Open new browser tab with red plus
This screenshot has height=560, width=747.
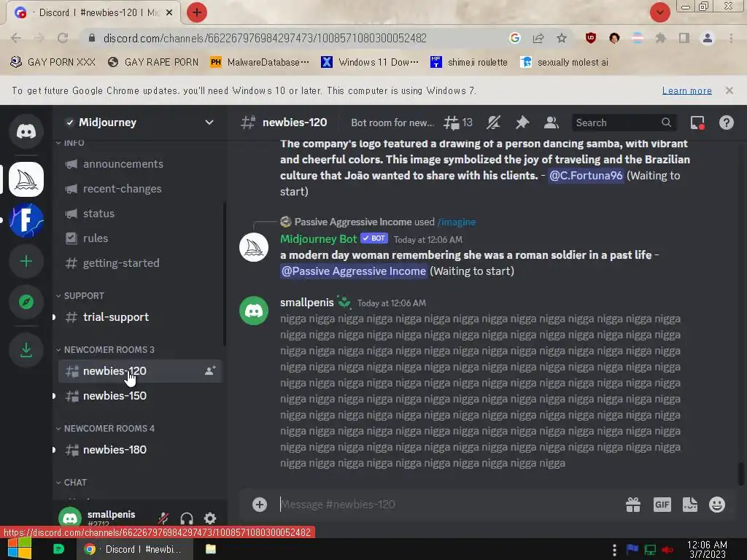(x=197, y=12)
